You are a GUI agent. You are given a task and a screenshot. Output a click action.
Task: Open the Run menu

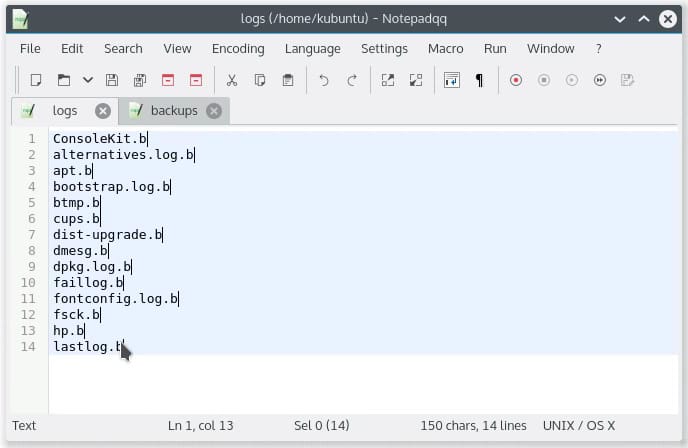point(495,49)
